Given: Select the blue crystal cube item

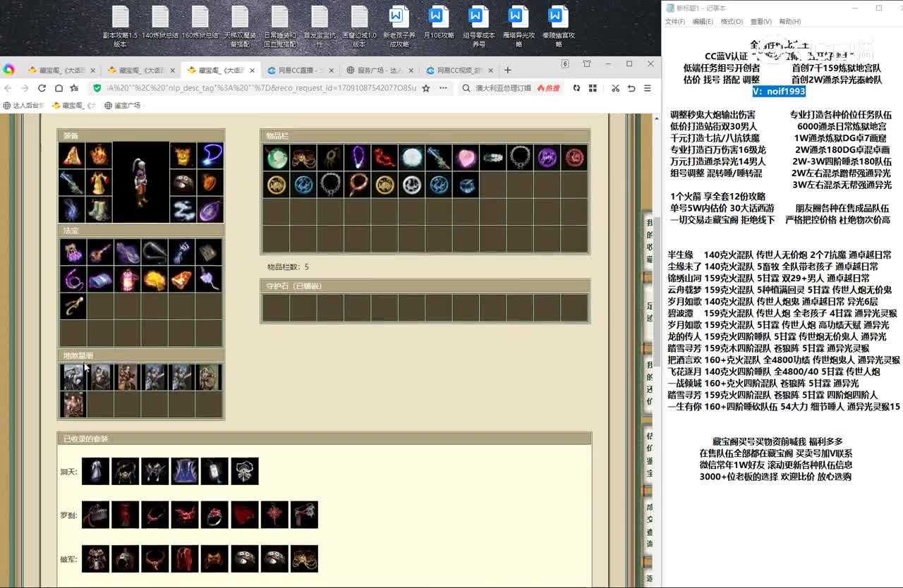Looking at the screenshot, I should pyautogui.click(x=466, y=185).
